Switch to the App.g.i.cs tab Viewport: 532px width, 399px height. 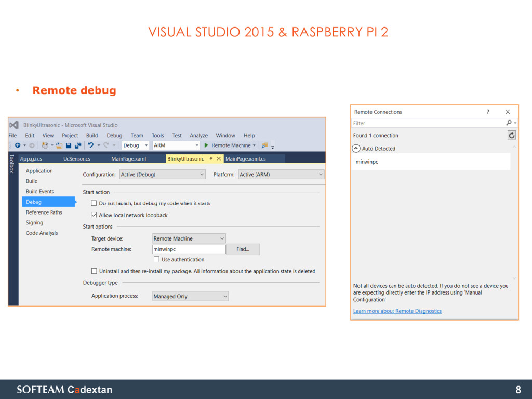coord(31,158)
